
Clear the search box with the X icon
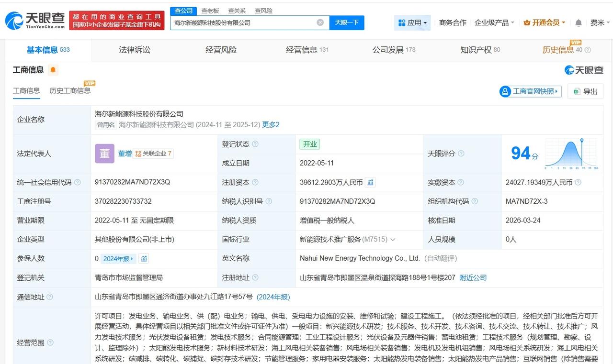coord(320,22)
